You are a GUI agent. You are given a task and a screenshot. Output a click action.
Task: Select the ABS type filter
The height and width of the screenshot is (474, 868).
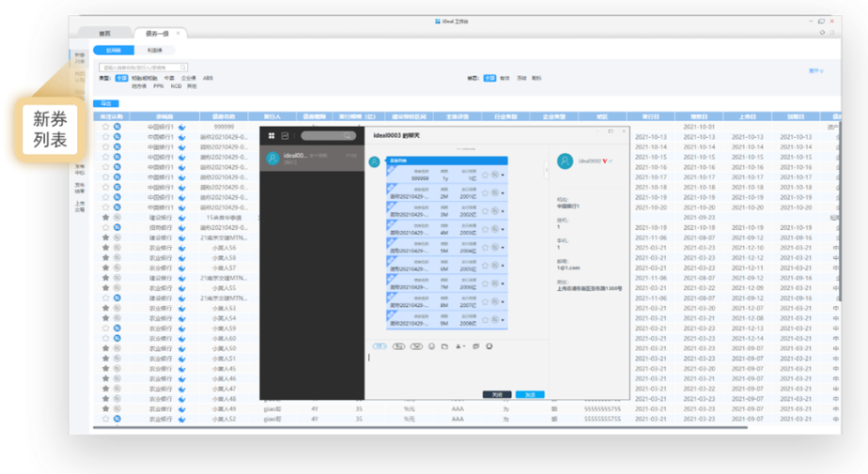pyautogui.click(x=208, y=78)
